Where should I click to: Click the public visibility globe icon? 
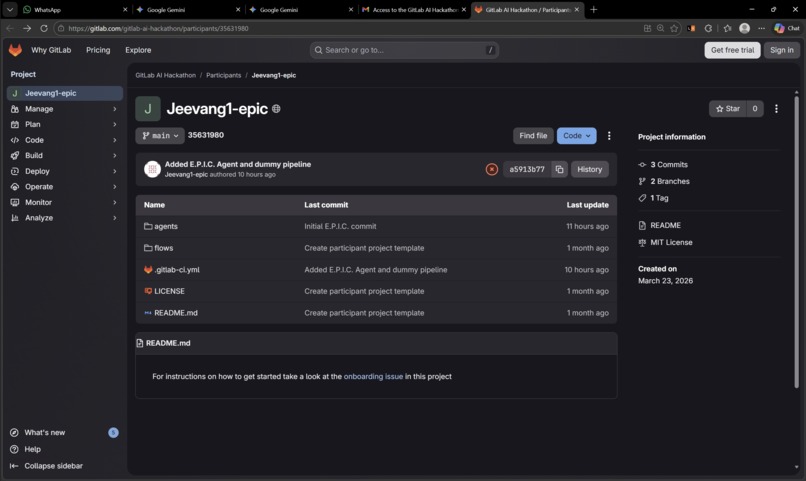(276, 109)
